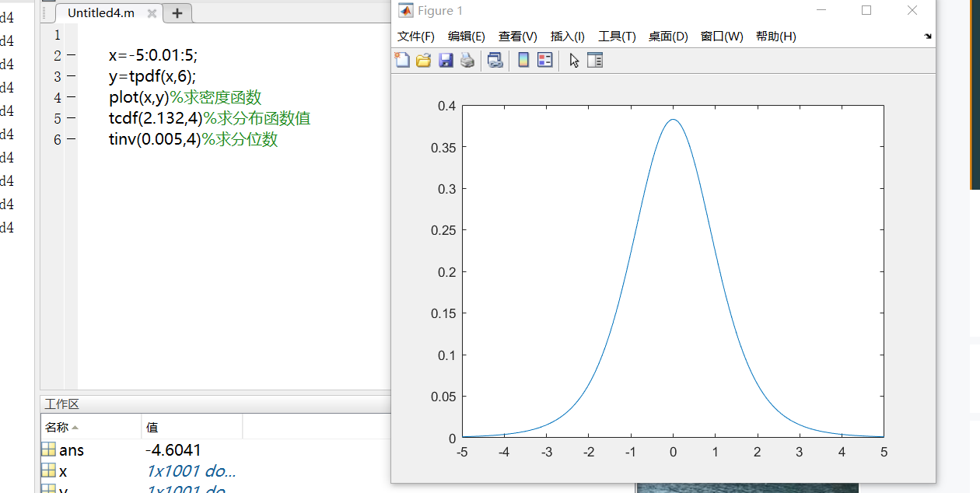Open the 文件(F) menu
The height and width of the screenshot is (493, 980).
click(x=415, y=36)
